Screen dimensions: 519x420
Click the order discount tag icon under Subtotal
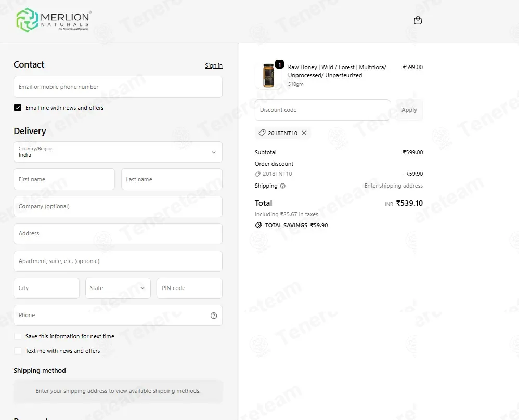point(257,174)
